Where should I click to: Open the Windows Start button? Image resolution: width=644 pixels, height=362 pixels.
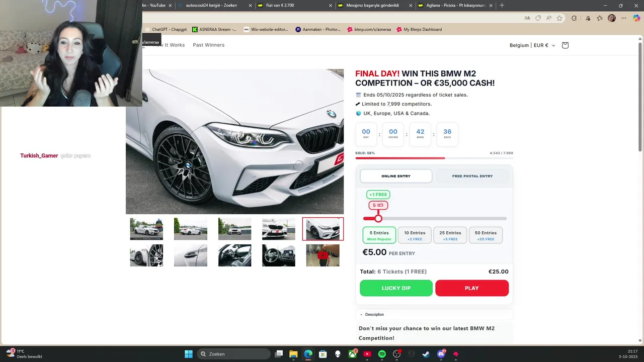point(189,354)
